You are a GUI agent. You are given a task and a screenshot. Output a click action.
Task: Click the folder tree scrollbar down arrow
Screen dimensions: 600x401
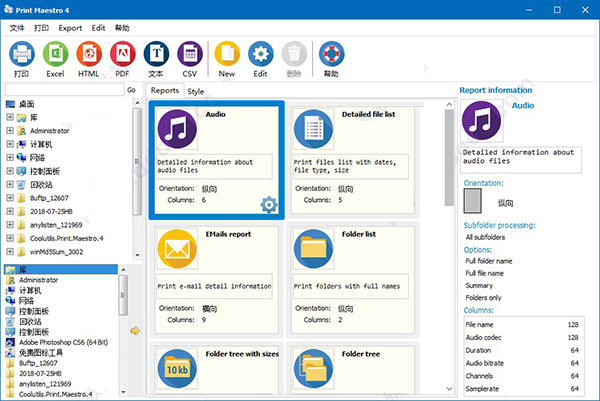pos(137,255)
